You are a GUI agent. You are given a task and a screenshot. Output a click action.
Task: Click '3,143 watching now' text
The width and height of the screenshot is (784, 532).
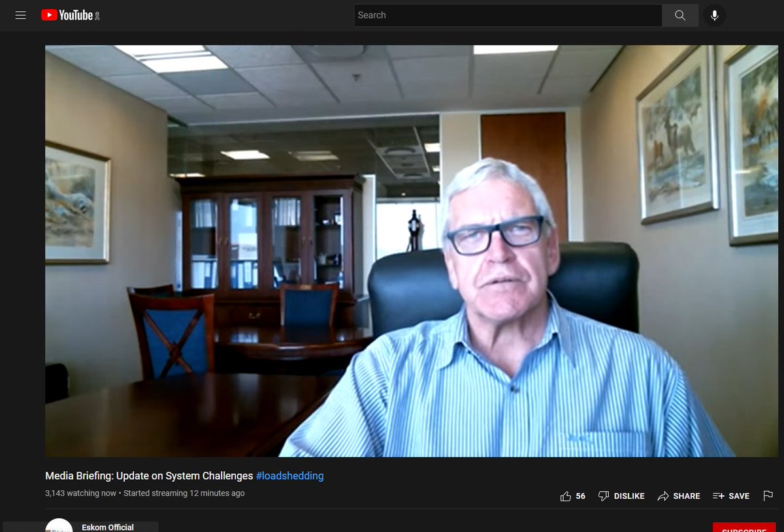point(81,493)
